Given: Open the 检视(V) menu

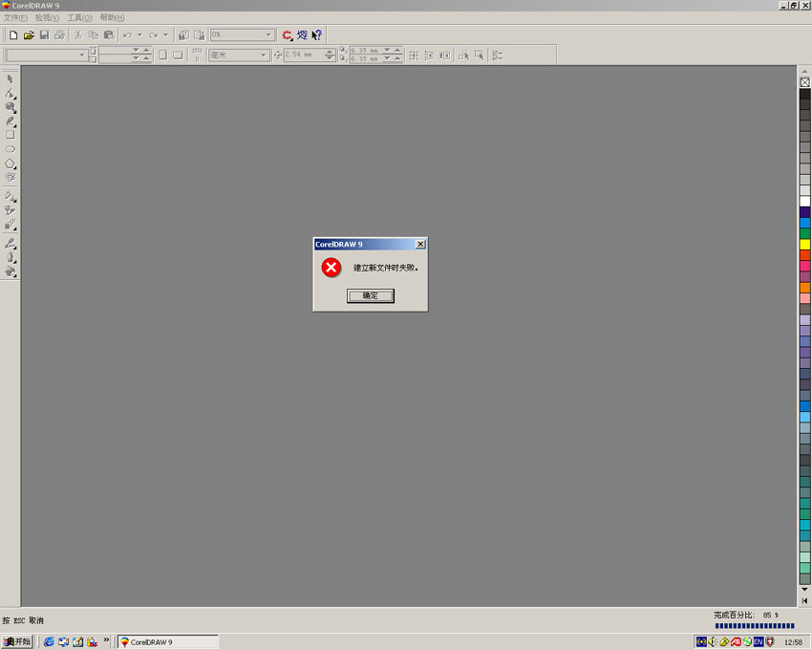Looking at the screenshot, I should click(47, 17).
